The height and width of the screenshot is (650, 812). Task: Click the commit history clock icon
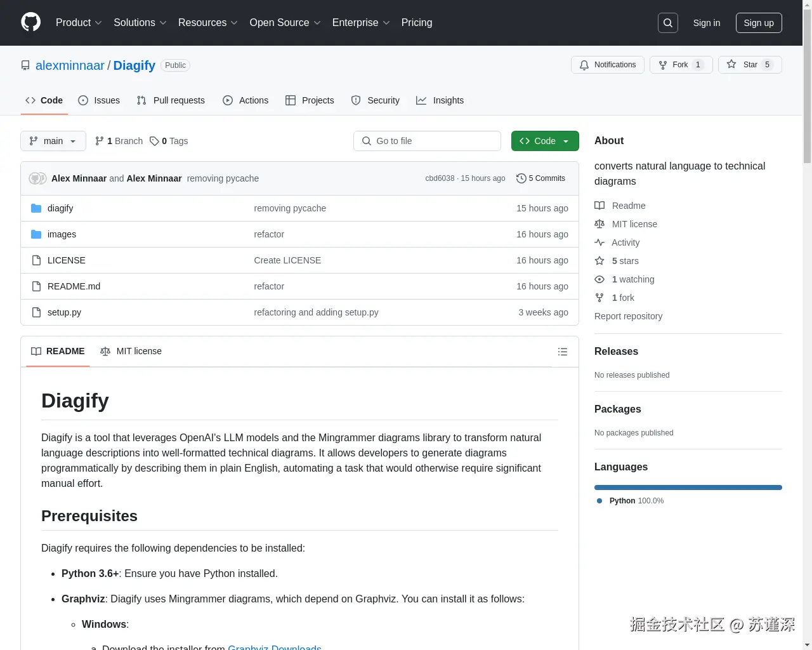click(x=521, y=178)
